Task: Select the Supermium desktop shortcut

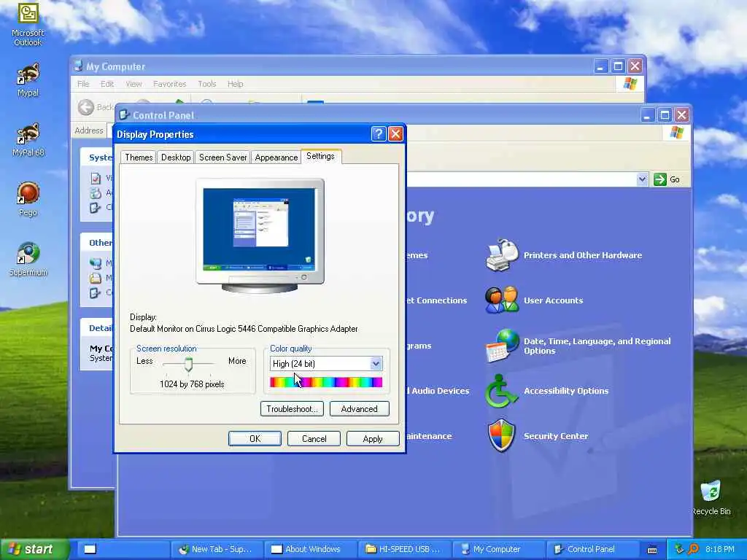Action: 28,259
